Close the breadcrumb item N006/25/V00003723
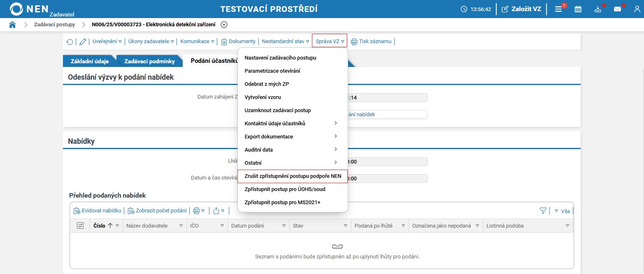The image size is (644, 274). pos(223,25)
